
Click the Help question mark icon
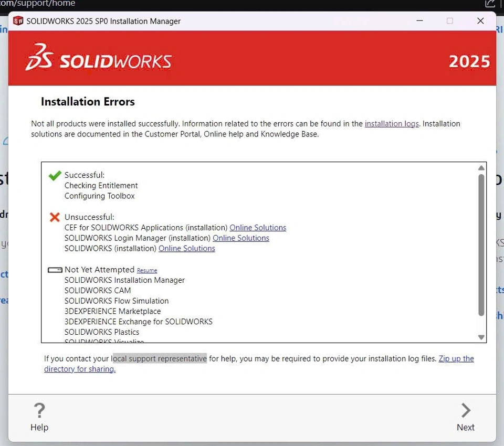(x=39, y=411)
